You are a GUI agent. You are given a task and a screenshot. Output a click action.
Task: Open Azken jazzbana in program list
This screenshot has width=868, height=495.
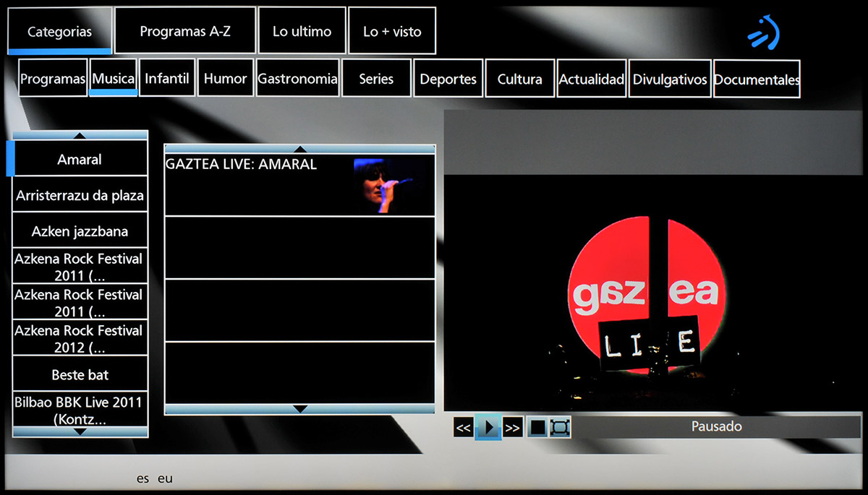tap(80, 231)
